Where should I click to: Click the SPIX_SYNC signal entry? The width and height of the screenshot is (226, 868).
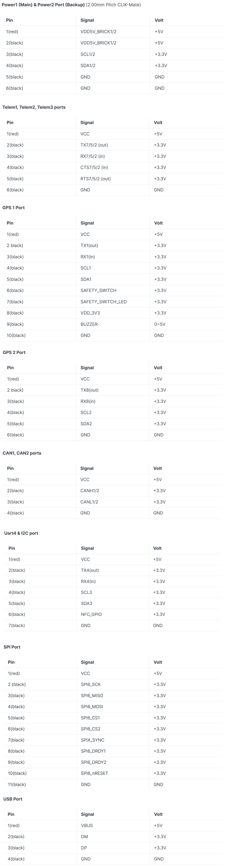point(92,740)
